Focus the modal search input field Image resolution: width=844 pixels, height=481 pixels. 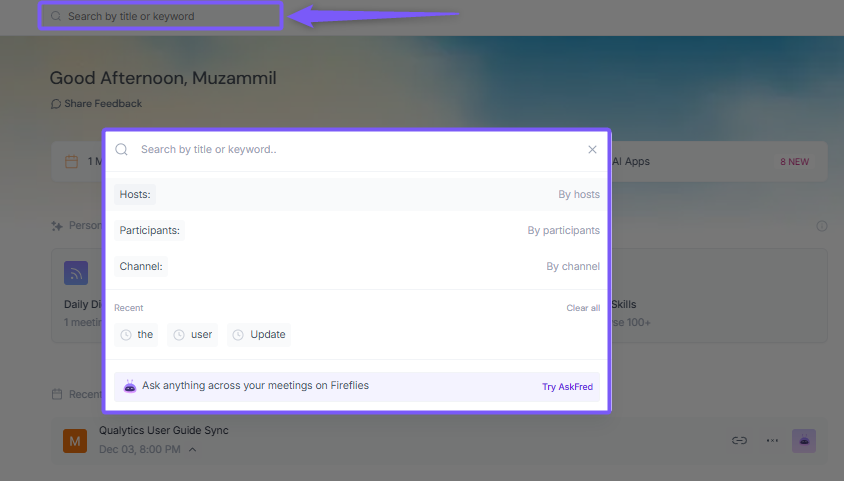click(356, 150)
